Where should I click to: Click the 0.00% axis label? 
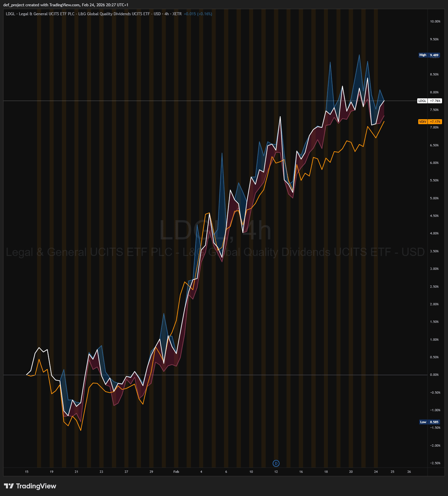click(x=434, y=375)
